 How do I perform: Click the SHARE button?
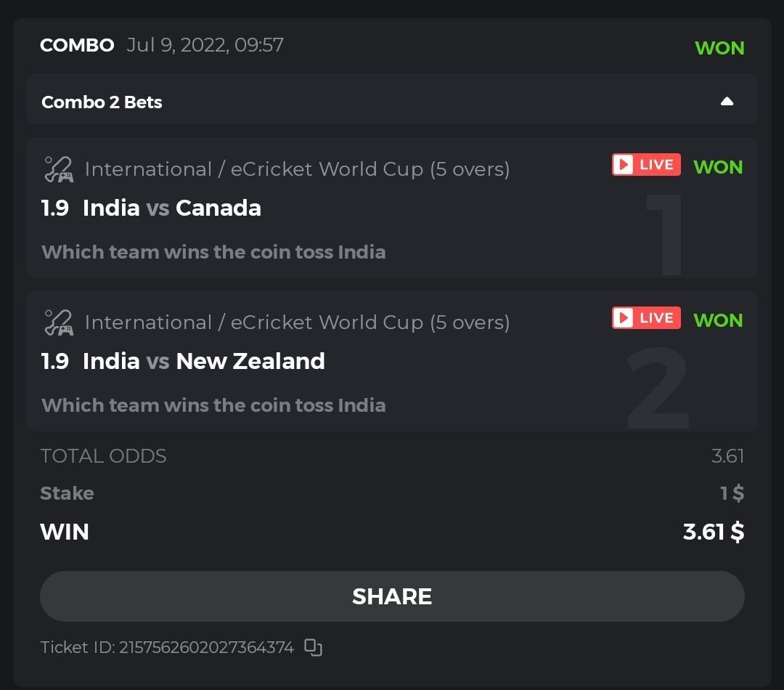point(392,596)
